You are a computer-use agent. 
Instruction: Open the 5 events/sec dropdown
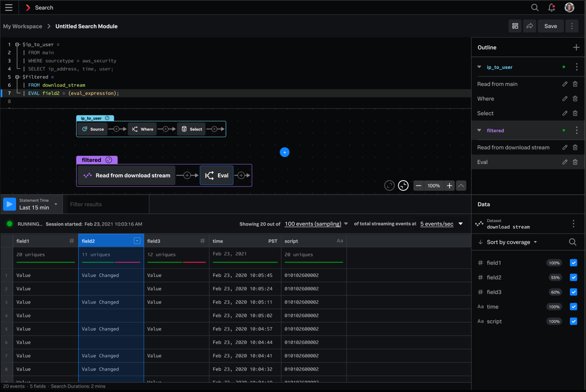tap(441, 224)
